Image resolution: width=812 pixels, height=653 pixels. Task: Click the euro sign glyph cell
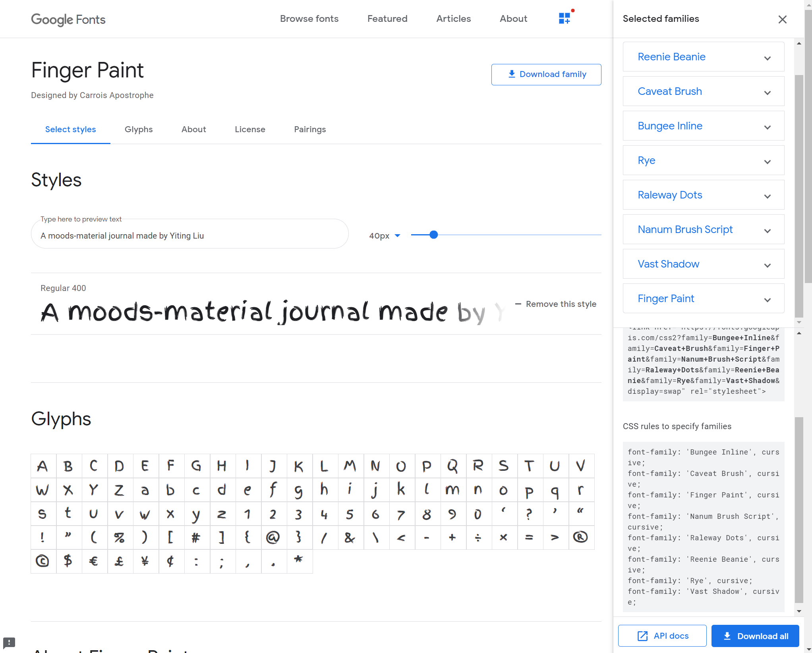[94, 561]
